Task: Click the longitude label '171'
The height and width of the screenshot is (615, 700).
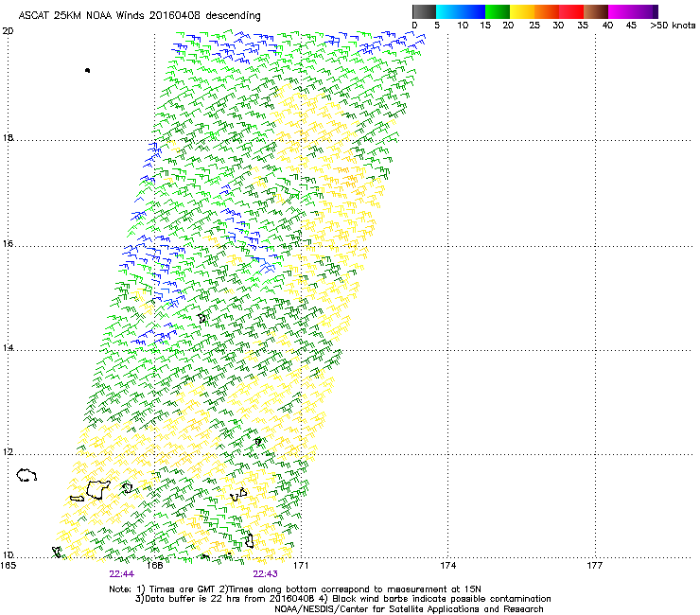Action: click(301, 566)
